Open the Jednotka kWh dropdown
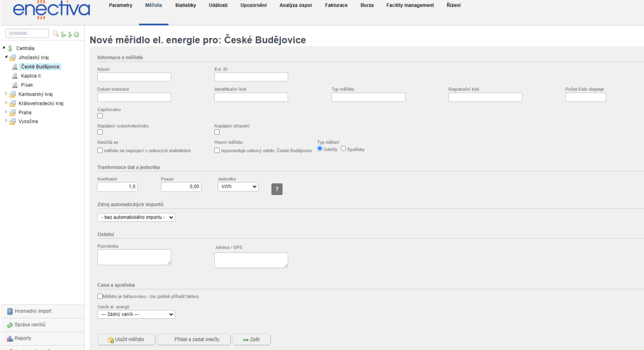This screenshot has width=644, height=350. 238,186
